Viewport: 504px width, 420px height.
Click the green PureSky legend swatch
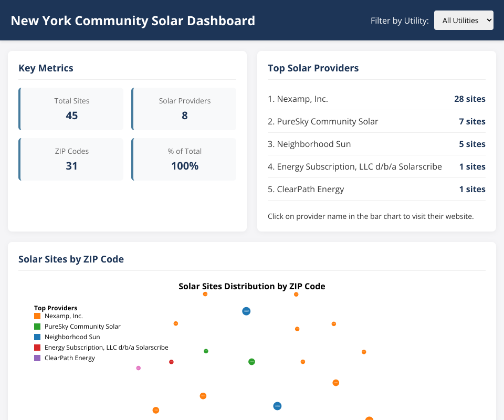pyautogui.click(x=37, y=327)
